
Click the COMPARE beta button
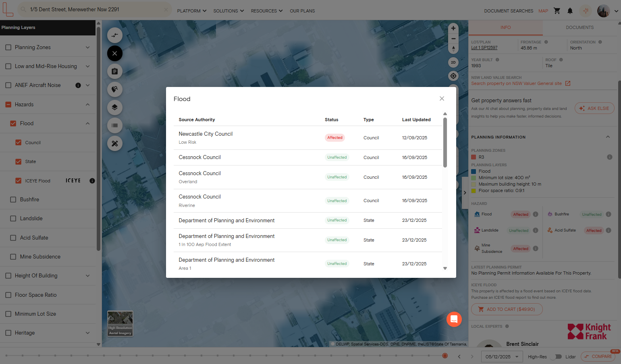point(598,357)
